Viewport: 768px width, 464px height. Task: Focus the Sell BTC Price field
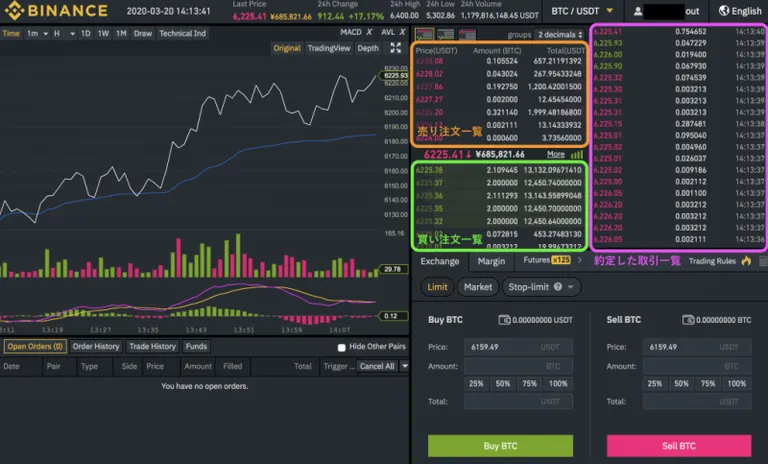pyautogui.click(x=697, y=347)
